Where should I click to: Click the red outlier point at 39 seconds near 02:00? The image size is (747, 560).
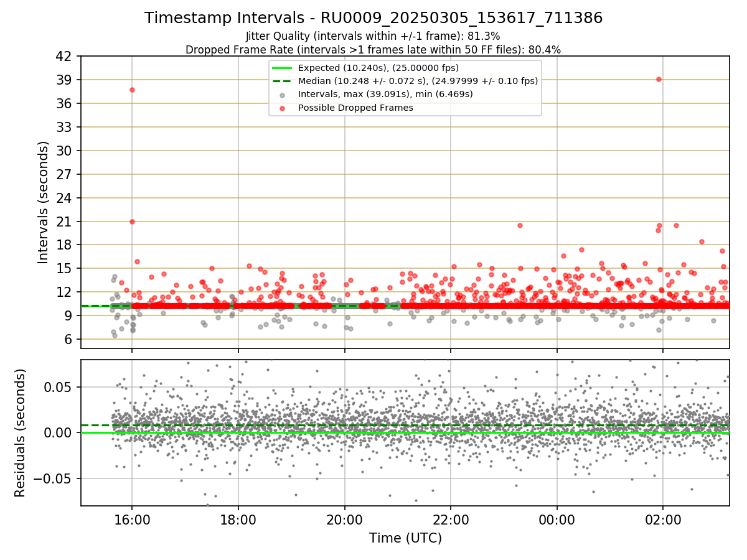(x=659, y=79)
